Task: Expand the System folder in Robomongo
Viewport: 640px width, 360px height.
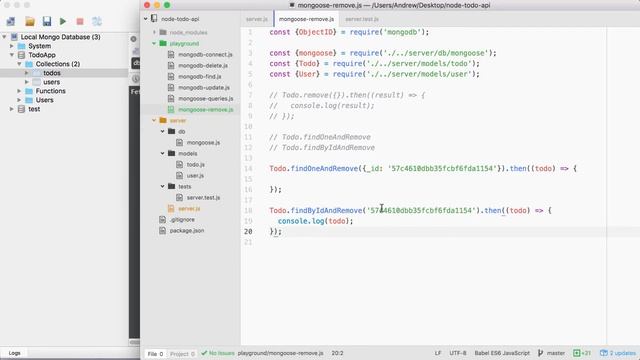Action: (12, 46)
